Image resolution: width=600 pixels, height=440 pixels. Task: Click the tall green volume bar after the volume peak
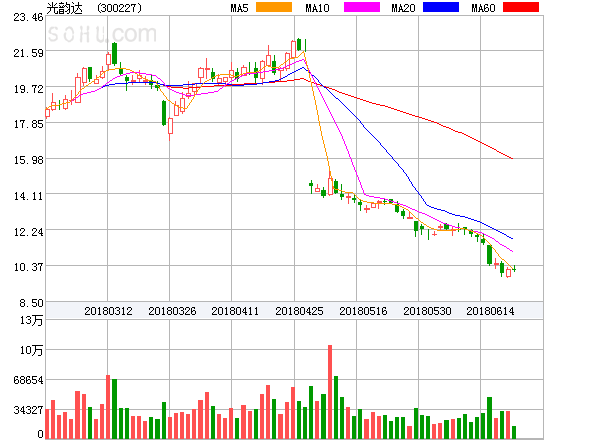coord(336,407)
